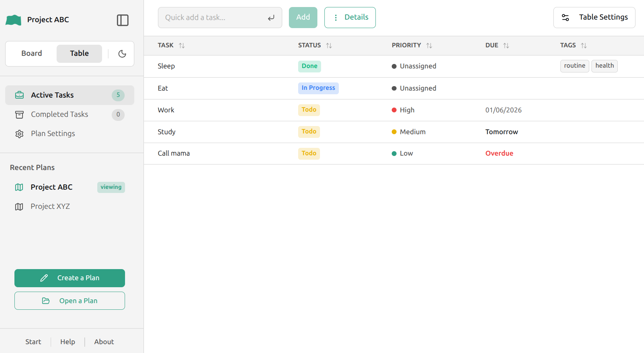Click the Sleep task name

[166, 66]
